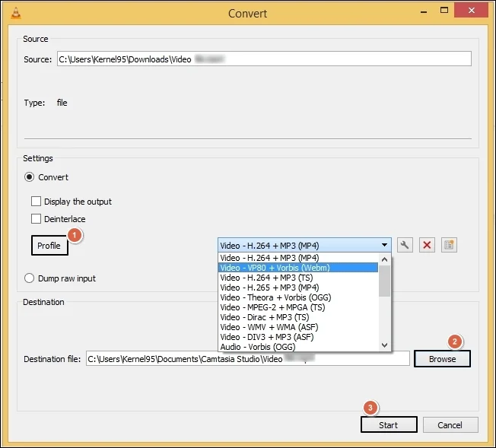Select the Dump raw input option

tap(30, 278)
